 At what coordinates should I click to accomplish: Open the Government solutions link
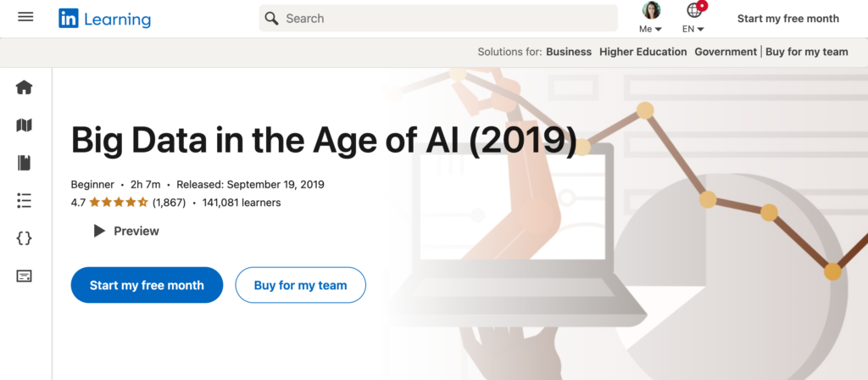click(726, 52)
